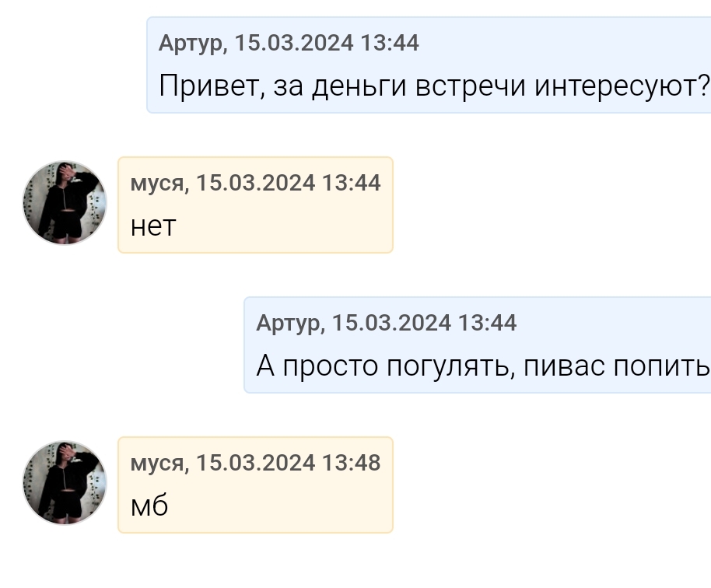This screenshot has height=588, width=711.
Task: Click the word "пивас" in Артур's message
Action: point(564,366)
